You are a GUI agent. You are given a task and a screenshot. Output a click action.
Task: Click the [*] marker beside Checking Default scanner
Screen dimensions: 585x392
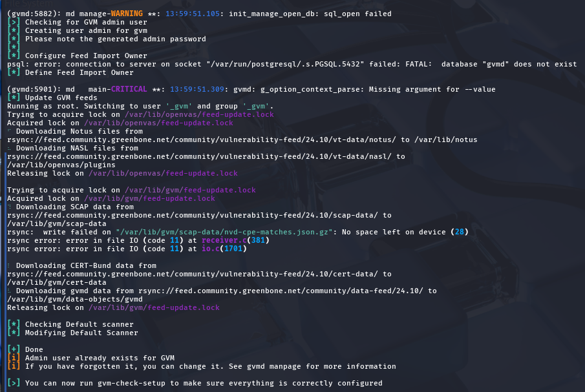pyautogui.click(x=14, y=325)
